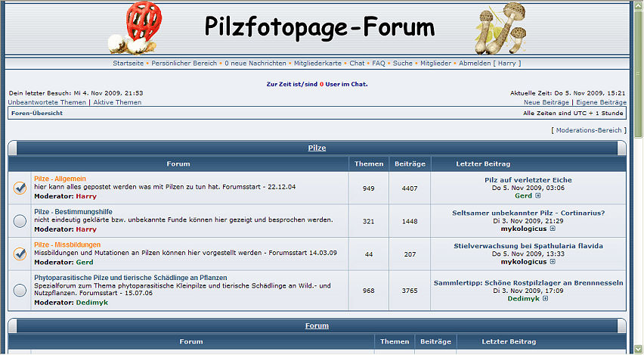Image resolution: width=644 pixels, height=355 pixels.
Task: Log out via Abmelden [ Harry ]
Action: pos(490,64)
